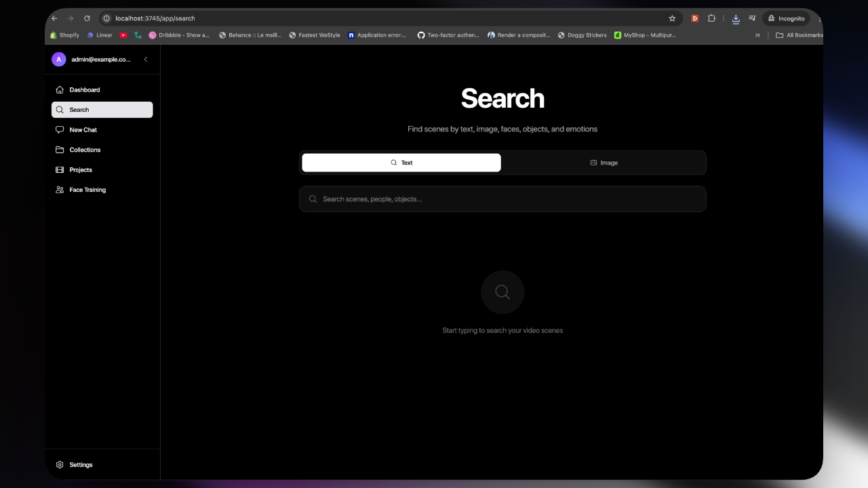868x488 pixels.
Task: Open the All Bookmarks folder
Action: (x=800, y=35)
